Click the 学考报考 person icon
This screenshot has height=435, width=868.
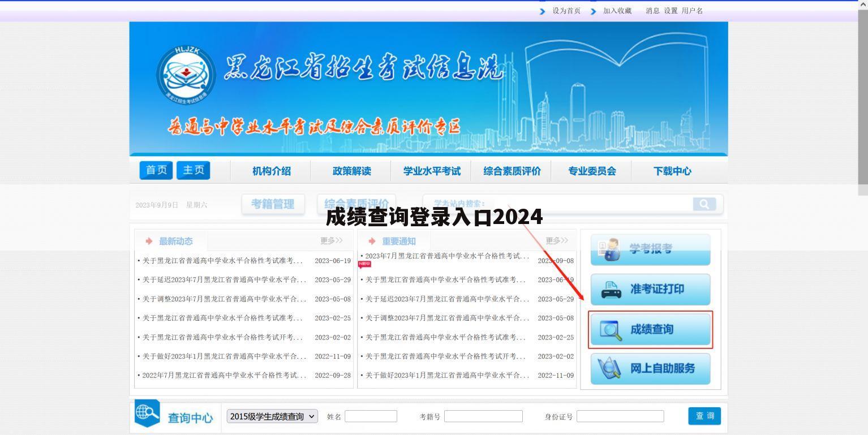pos(609,249)
